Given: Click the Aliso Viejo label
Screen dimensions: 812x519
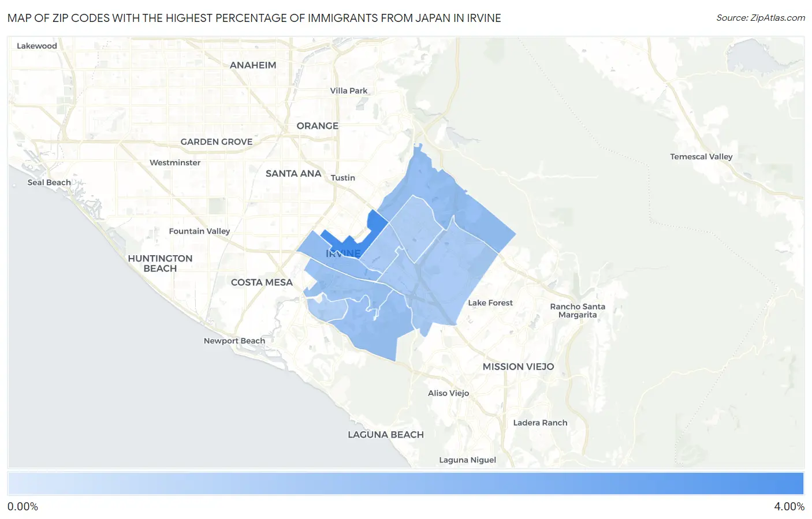Looking at the screenshot, I should (449, 393).
